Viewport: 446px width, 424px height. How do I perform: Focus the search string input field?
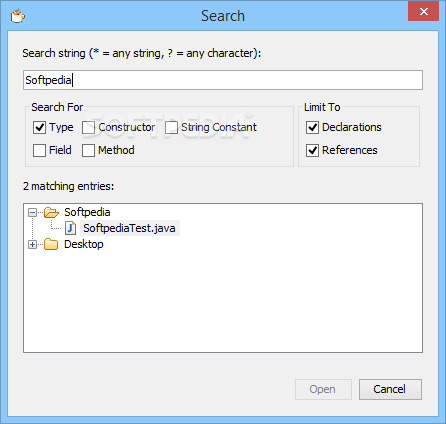click(223, 80)
